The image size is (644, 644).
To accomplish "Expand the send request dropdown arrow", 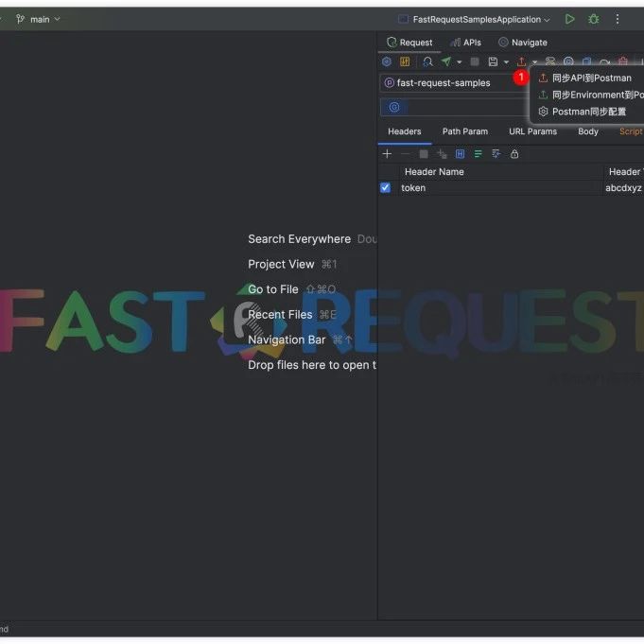I will [460, 62].
